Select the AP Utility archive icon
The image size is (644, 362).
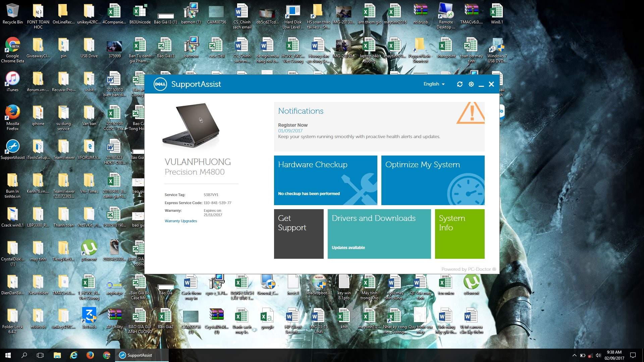tap(114, 318)
